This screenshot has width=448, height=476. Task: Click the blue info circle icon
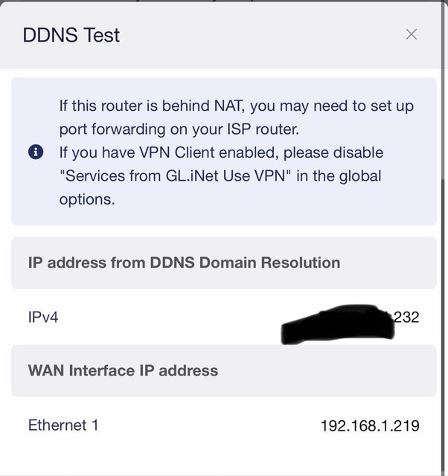pyautogui.click(x=36, y=152)
